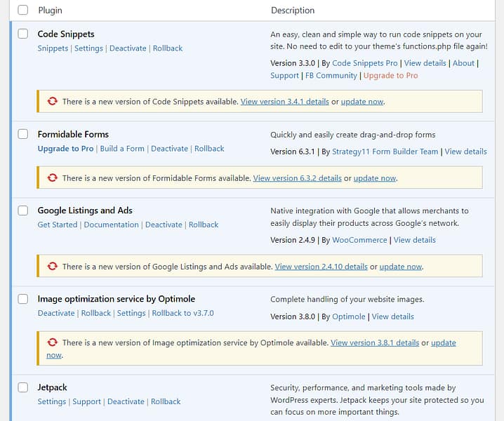Sort by the Plugin column header
Viewport: 504px width, 421px height.
pyautogui.click(x=50, y=11)
